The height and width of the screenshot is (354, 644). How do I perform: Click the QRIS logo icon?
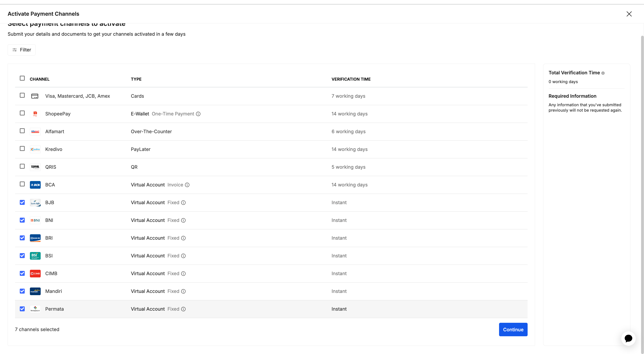35,167
